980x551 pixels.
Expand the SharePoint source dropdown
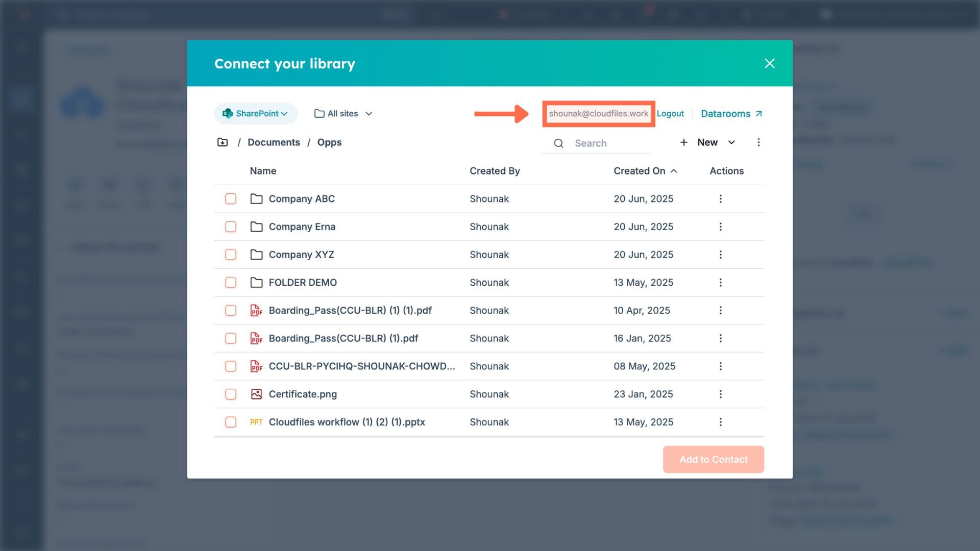pos(284,113)
